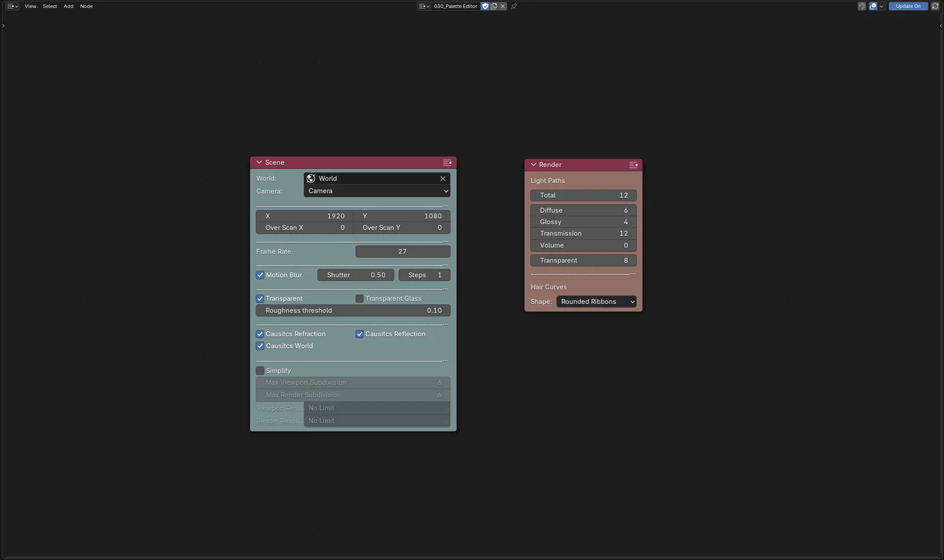Click the Roughness threshold slider

(353, 310)
